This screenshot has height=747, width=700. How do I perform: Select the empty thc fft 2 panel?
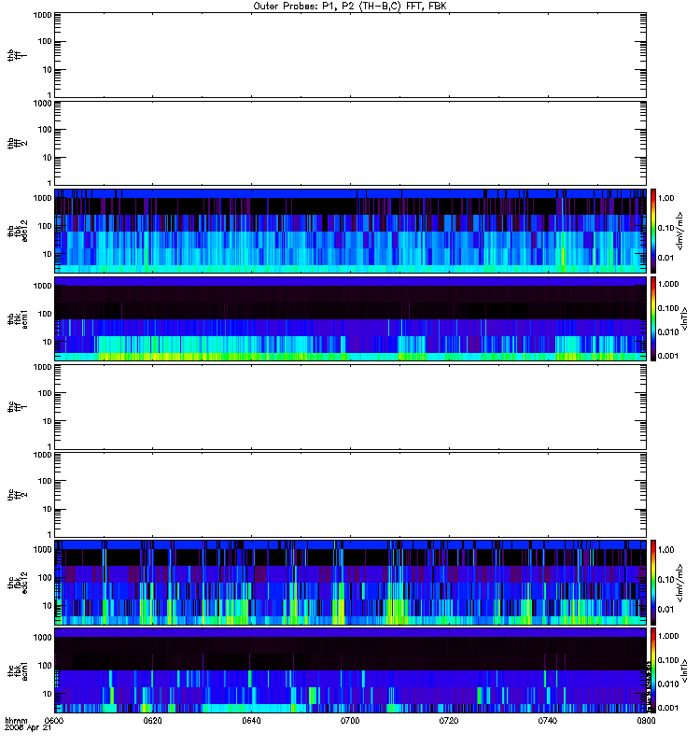point(350,495)
